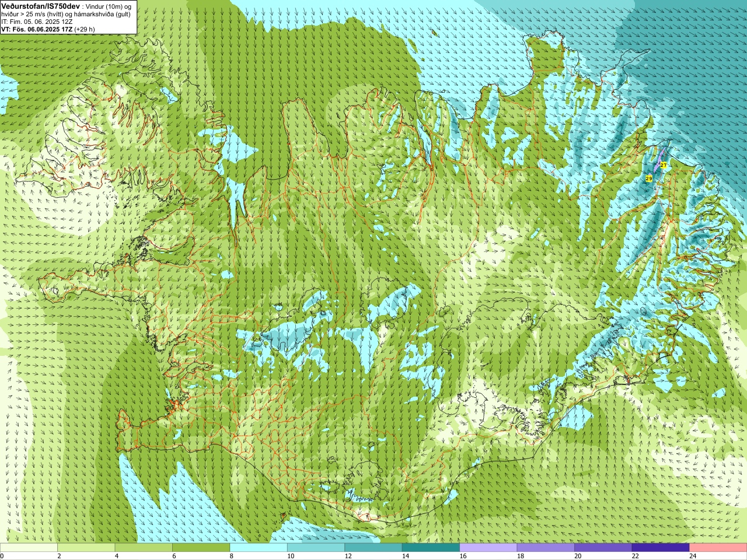Click the legend scale number 16
This screenshot has height=560, width=747.
463,556
